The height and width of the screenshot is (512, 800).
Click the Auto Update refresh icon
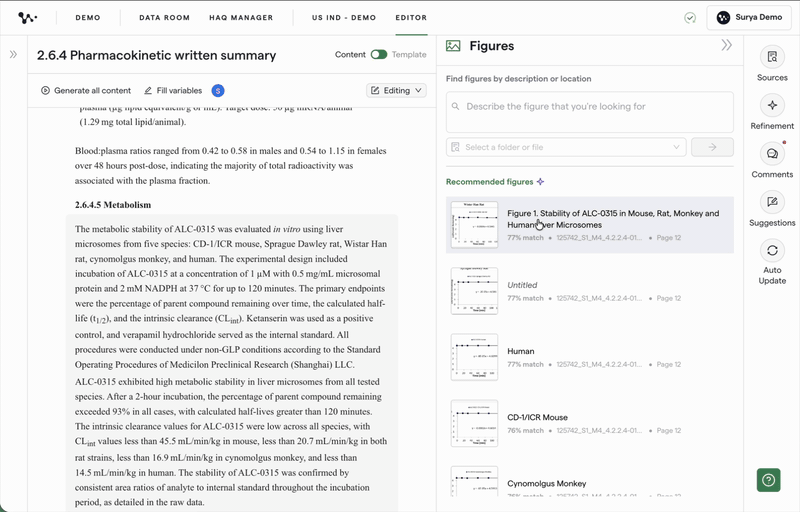772,250
